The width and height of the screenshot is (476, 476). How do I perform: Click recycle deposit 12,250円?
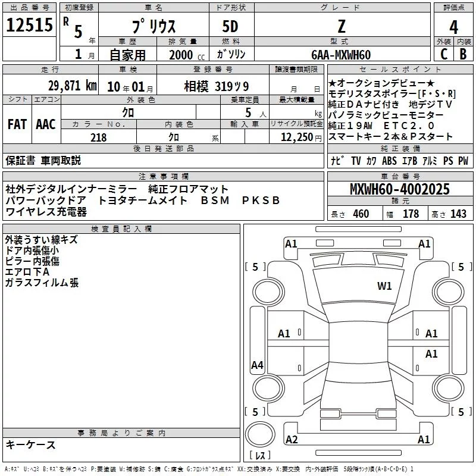[301, 137]
